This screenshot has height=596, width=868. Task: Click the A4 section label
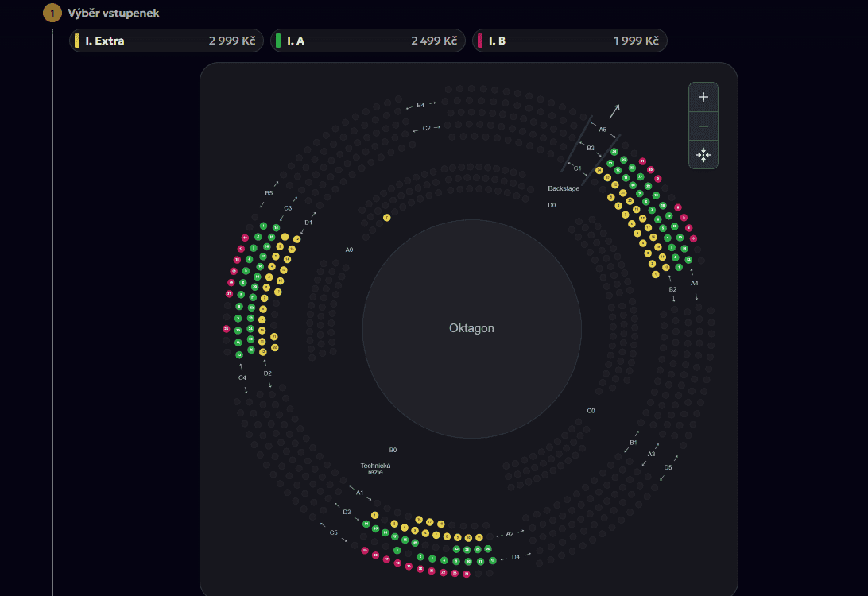[x=694, y=284]
